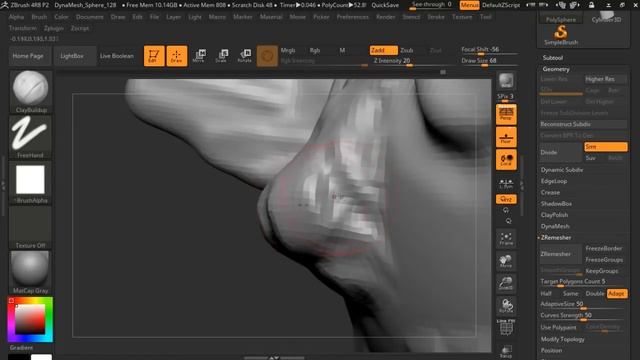The width and height of the screenshot is (640, 360).
Task: Open FreeHand stroke picker
Action: pyautogui.click(x=31, y=137)
